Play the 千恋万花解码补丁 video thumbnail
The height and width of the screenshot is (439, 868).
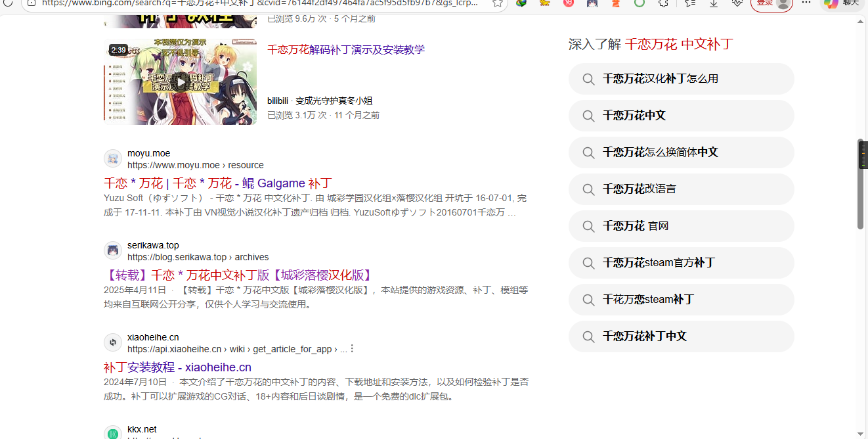(179, 81)
